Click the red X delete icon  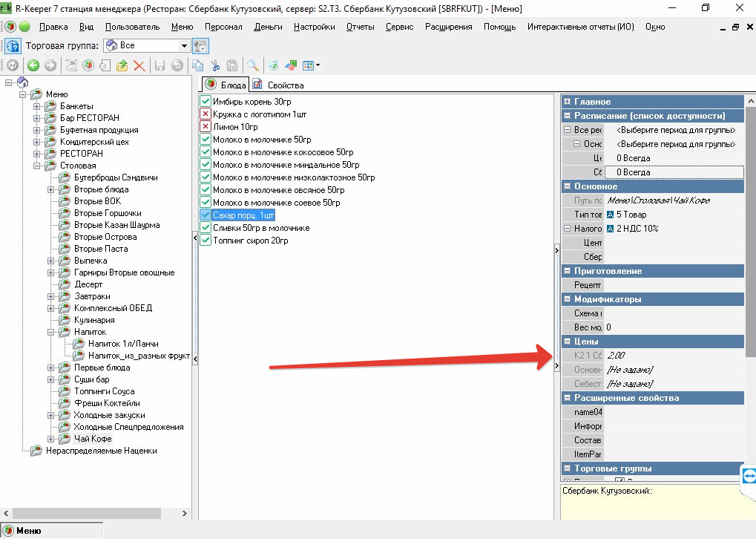(139, 65)
